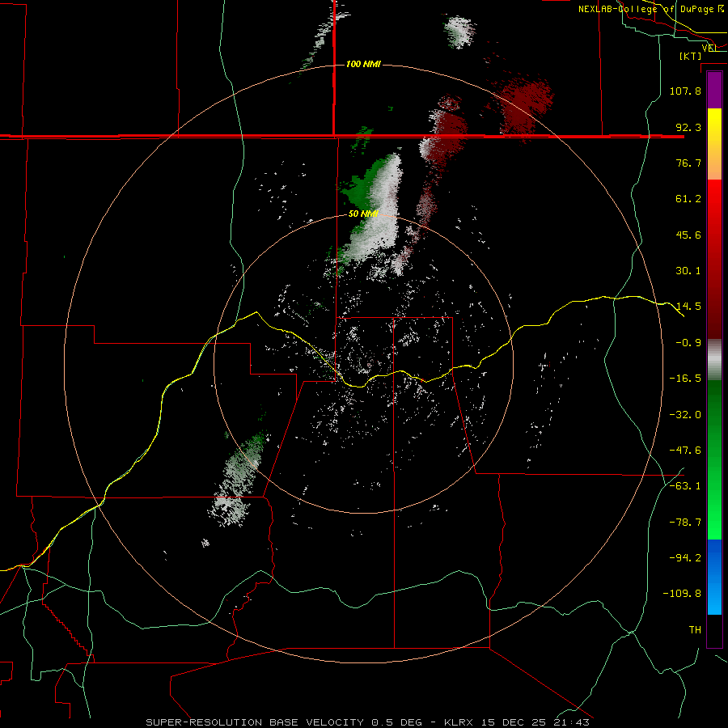Click the 76.7 value on velocity scale
Screen dimensions: 728x728
click(688, 163)
